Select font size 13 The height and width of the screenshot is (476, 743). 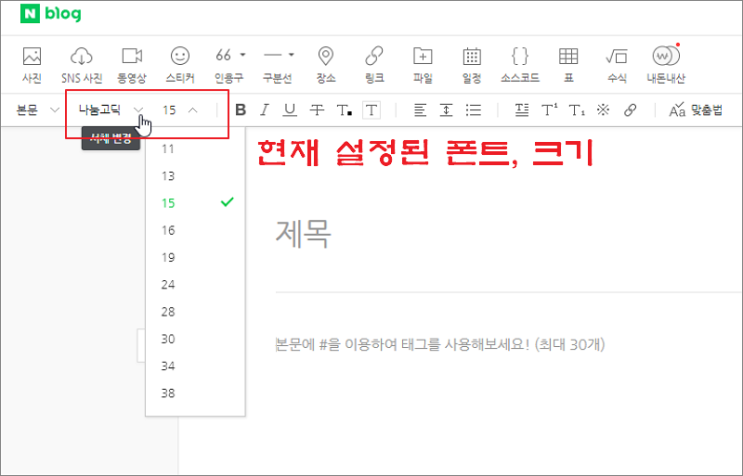[195, 176]
